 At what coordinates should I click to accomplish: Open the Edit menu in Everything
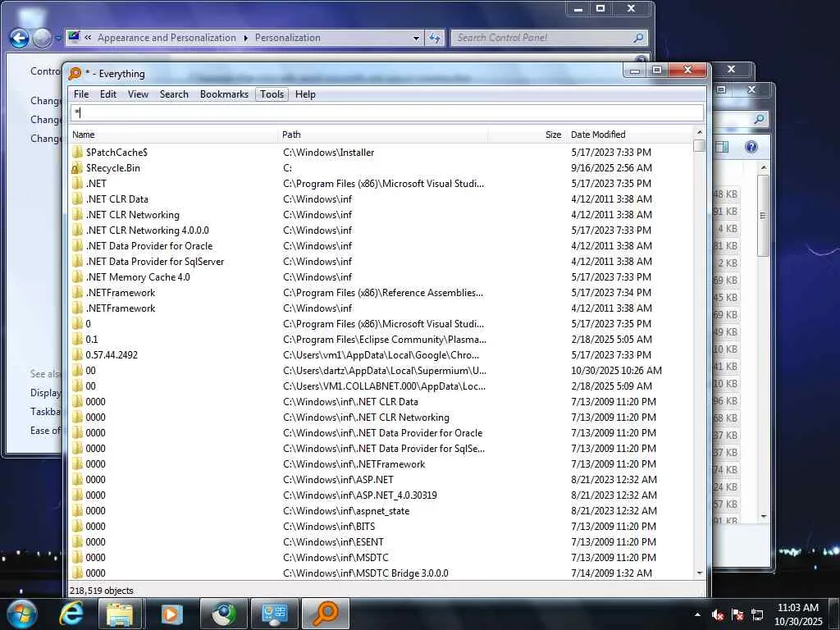coord(107,94)
